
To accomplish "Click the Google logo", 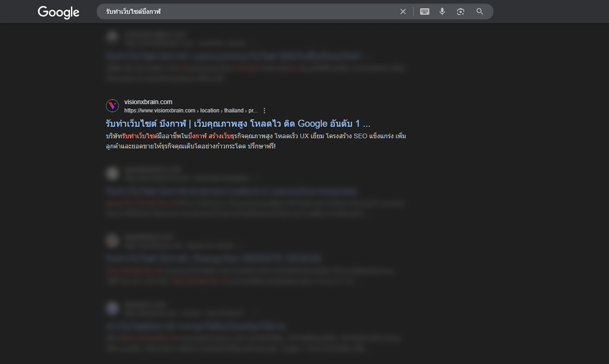I will click(58, 12).
